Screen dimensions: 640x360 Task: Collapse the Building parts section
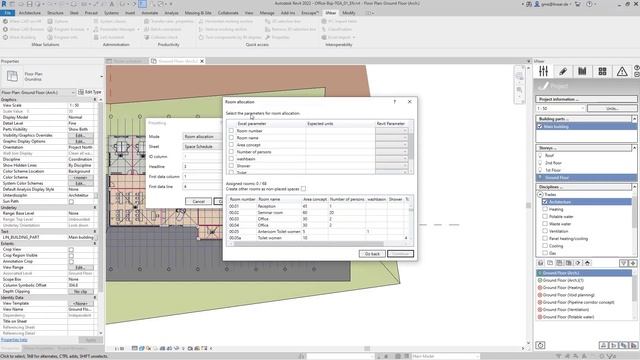click(634, 119)
